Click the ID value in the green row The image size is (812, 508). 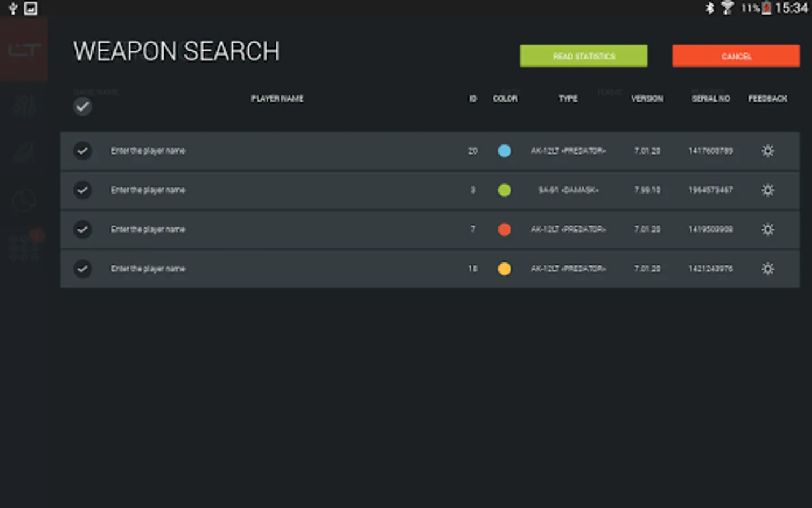click(473, 190)
